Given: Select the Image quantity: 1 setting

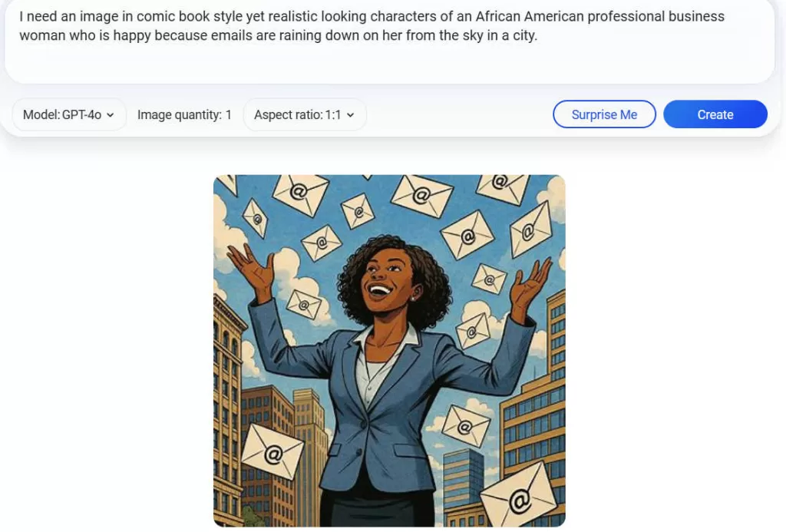Looking at the screenshot, I should pos(184,115).
